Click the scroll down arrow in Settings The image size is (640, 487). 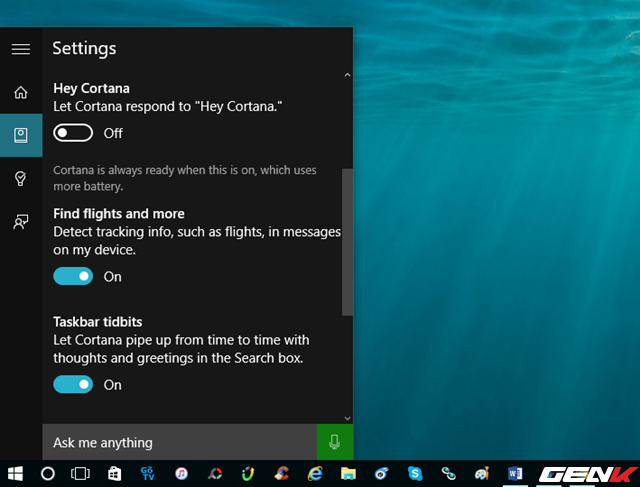tap(347, 418)
